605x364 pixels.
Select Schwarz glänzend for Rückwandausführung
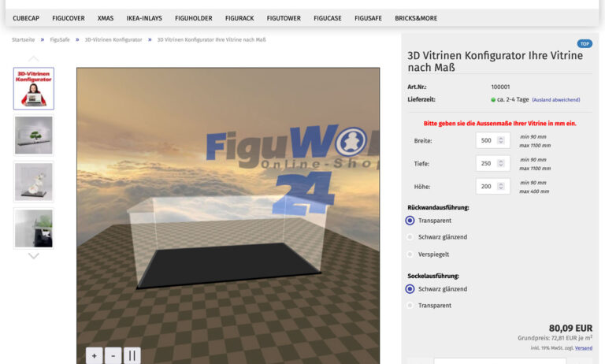coord(410,237)
